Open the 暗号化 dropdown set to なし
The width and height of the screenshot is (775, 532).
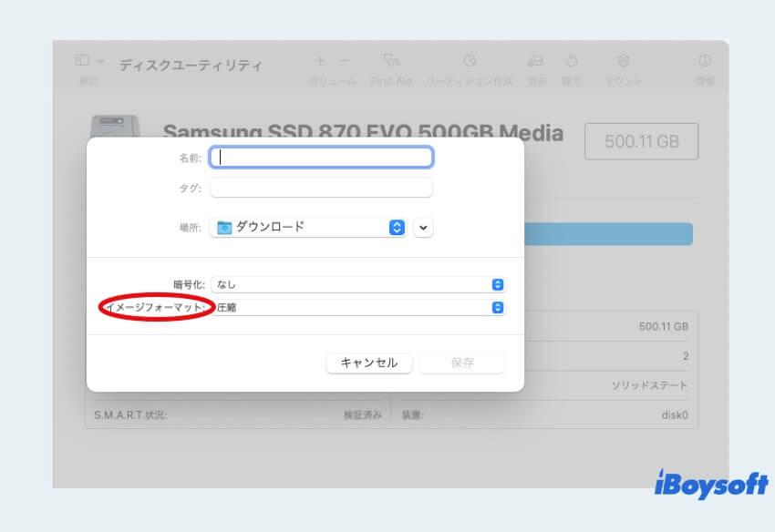[497, 284]
